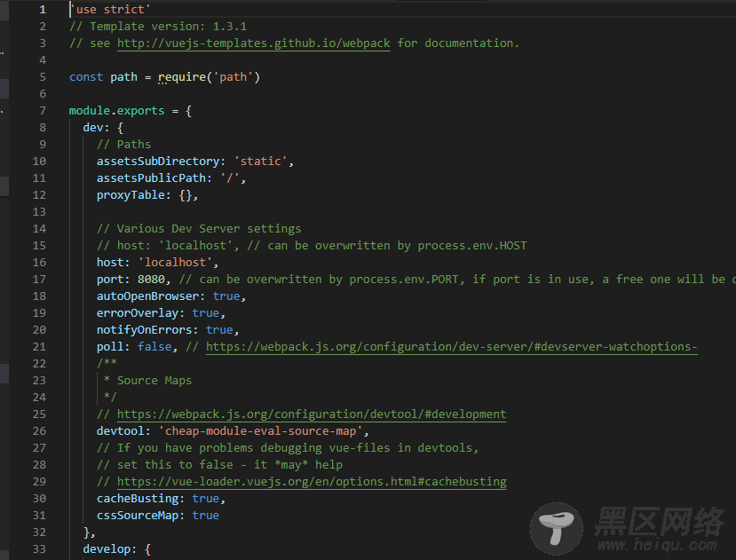Click the 'cheap-module-eval-source-map' string
Image resolution: width=736 pixels, height=560 pixels.
coord(260,431)
